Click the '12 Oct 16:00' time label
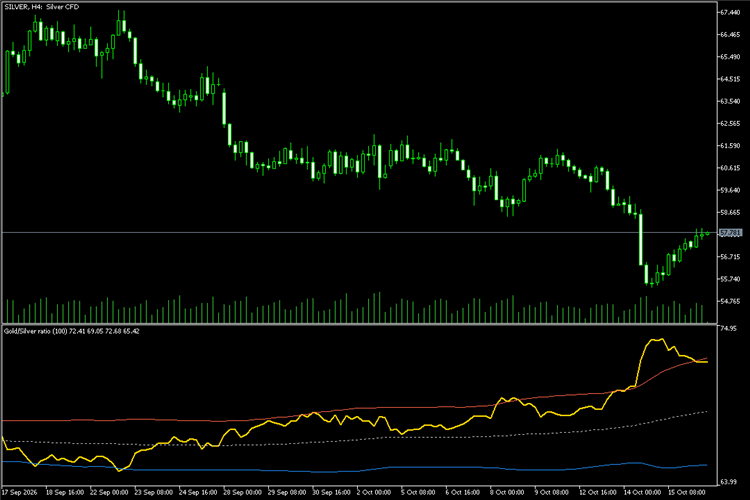The image size is (750, 500). coord(598,492)
